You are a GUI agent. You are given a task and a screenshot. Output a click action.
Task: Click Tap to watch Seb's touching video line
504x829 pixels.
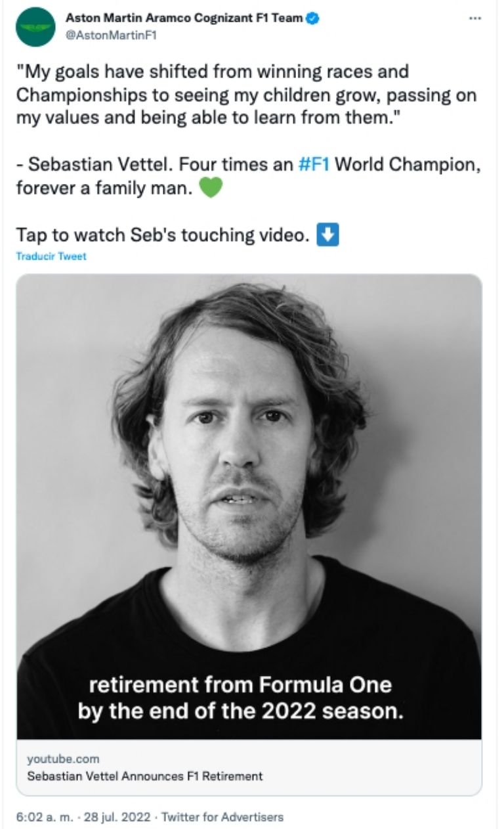(164, 234)
